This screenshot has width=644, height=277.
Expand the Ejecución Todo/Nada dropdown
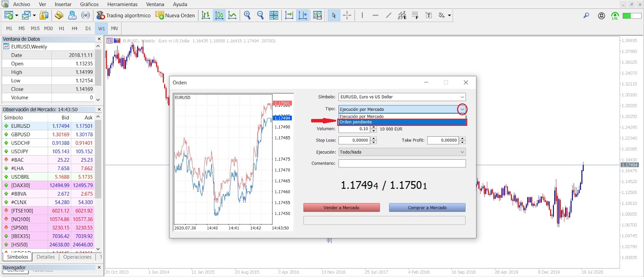pos(462,152)
